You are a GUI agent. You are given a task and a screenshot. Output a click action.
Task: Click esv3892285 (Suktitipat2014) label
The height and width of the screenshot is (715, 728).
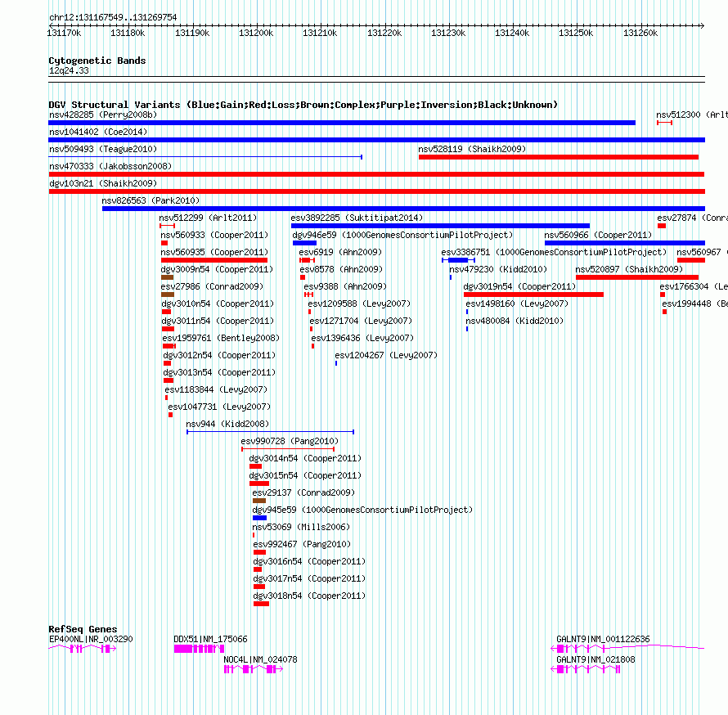click(357, 218)
